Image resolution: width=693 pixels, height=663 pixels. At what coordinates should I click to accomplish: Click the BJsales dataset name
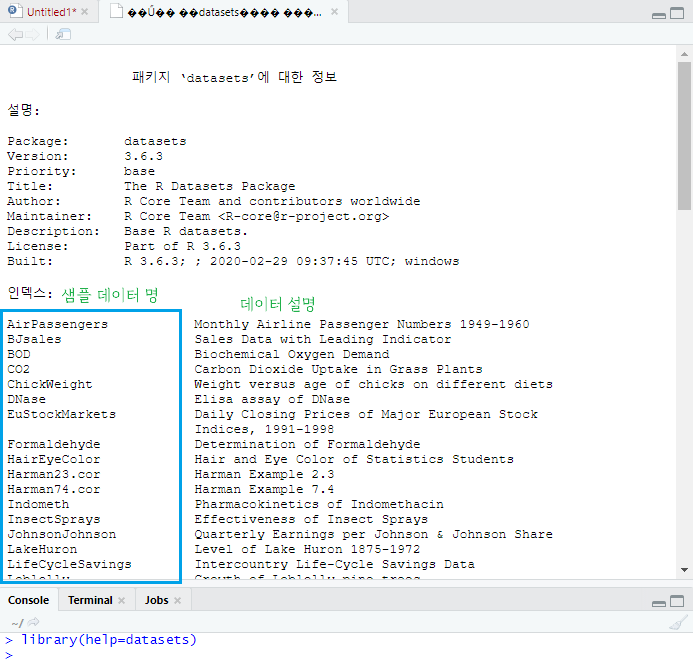tap(34, 339)
